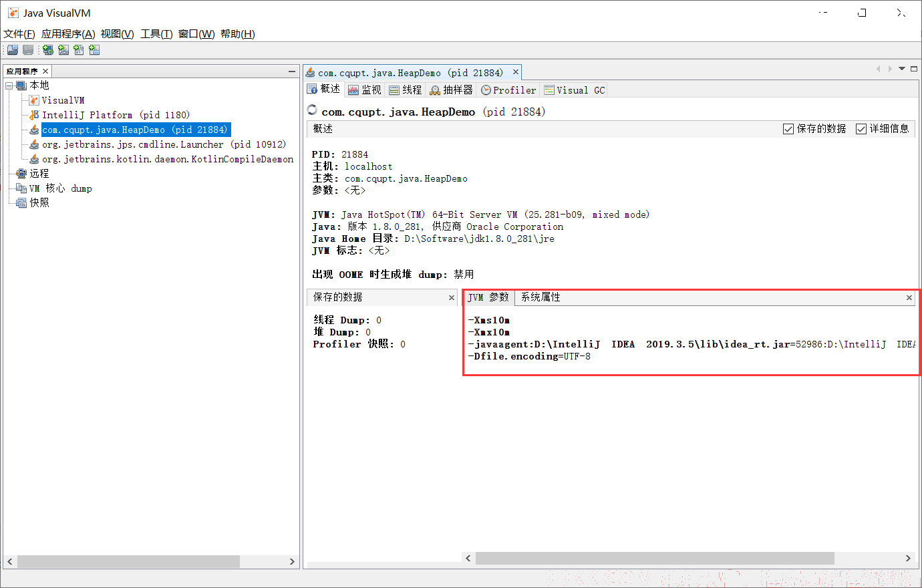
Task: Select IntelliJ Platform (pid 1180)
Action: coord(116,115)
